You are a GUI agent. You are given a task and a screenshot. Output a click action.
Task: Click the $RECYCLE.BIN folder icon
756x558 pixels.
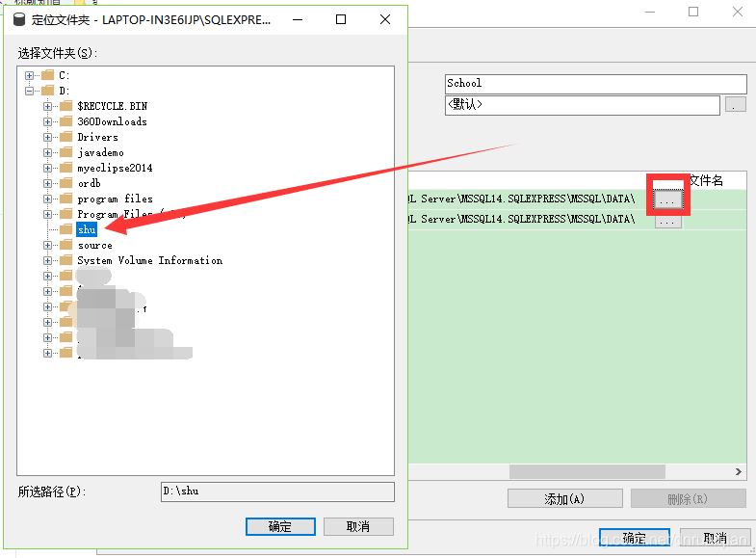pyautogui.click(x=66, y=106)
